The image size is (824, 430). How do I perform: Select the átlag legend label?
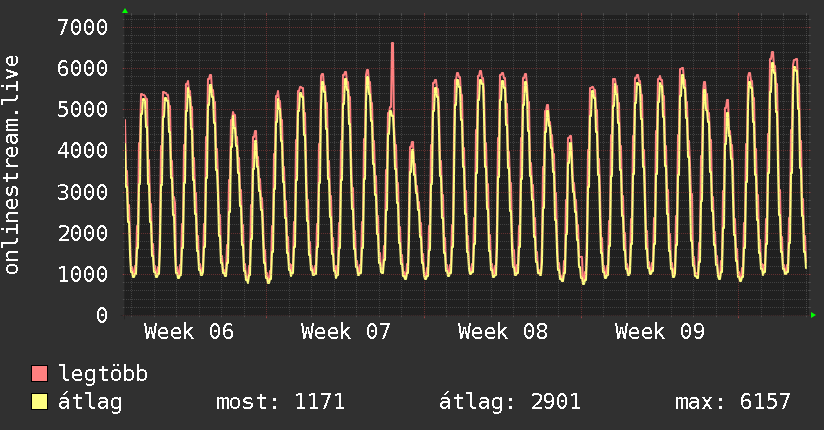[90, 402]
